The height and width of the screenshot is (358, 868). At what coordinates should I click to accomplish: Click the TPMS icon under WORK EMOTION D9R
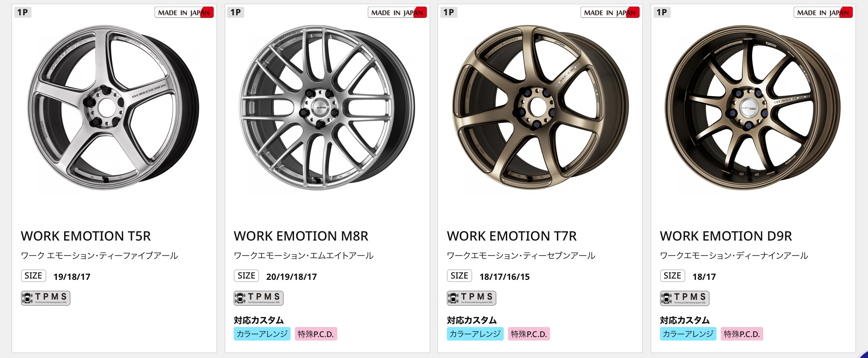click(685, 298)
